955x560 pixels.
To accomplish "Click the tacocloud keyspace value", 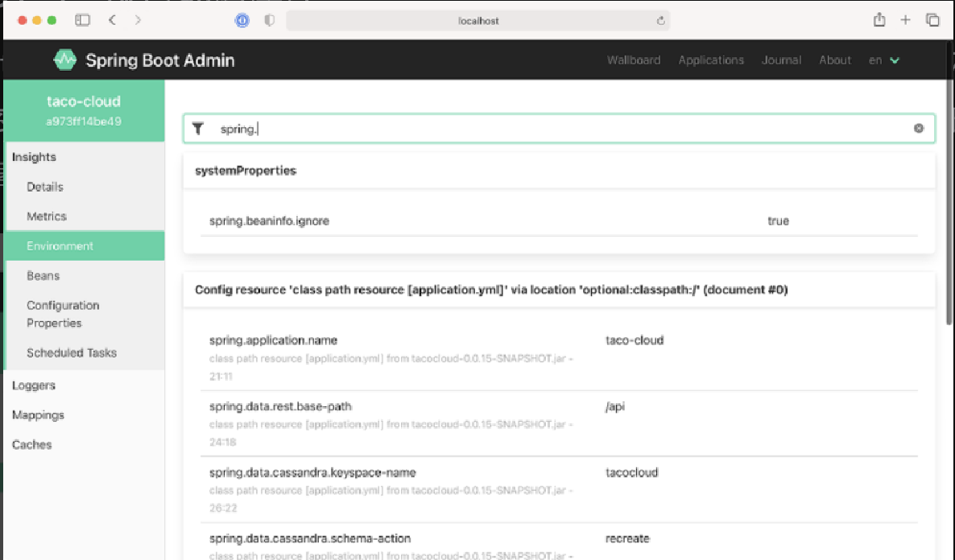I will pyautogui.click(x=631, y=472).
